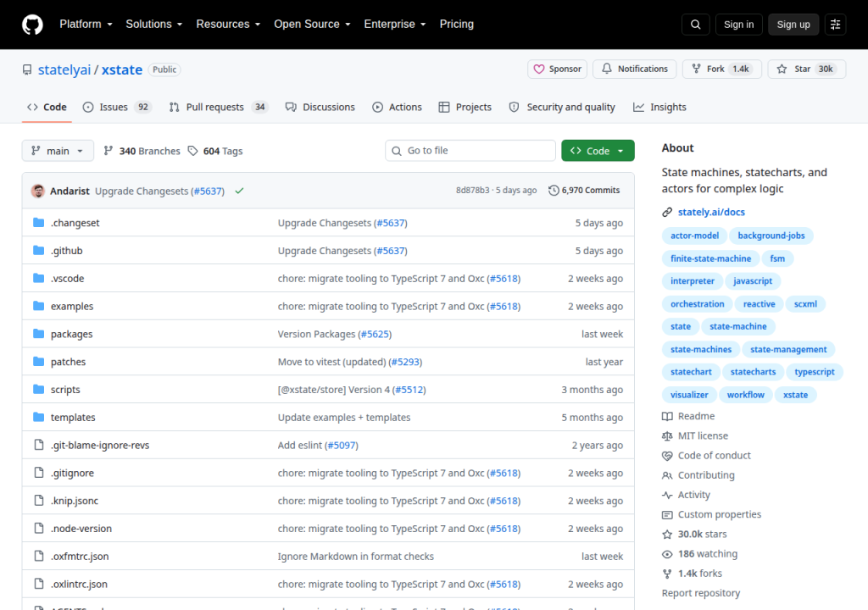This screenshot has height=610, width=868.
Task: Click the 8d878b3 commit hash
Action: [x=473, y=191]
